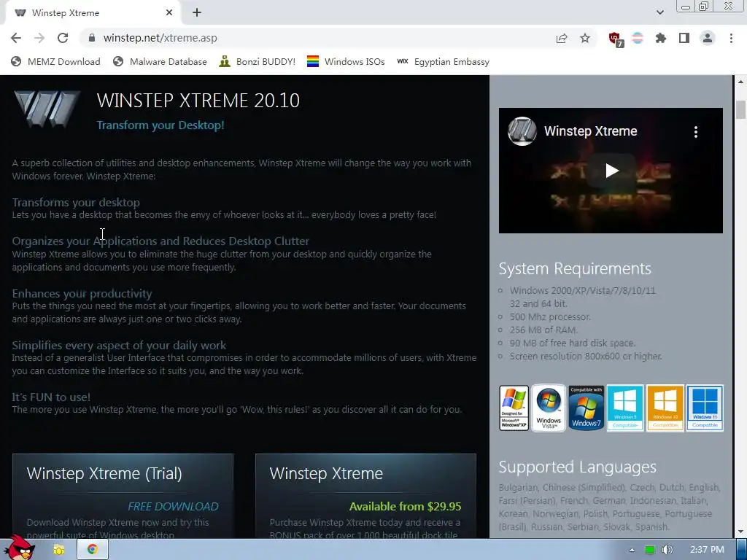
Task: Open the video's three-dot options
Action: pos(695,132)
